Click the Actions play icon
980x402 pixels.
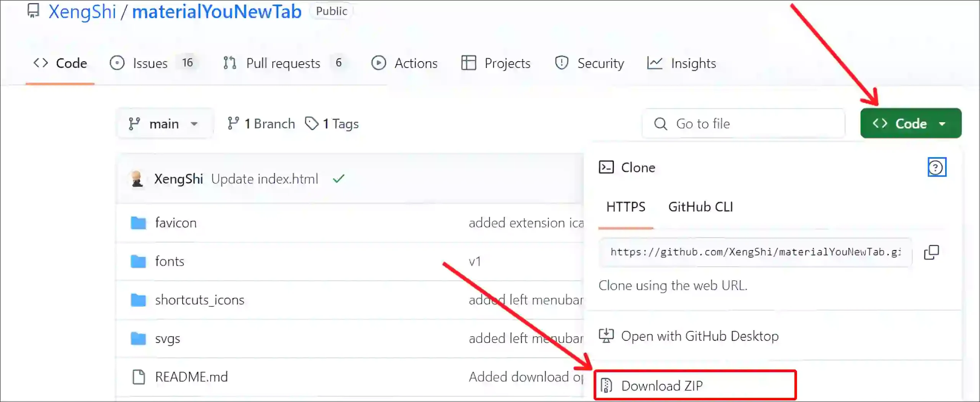378,63
